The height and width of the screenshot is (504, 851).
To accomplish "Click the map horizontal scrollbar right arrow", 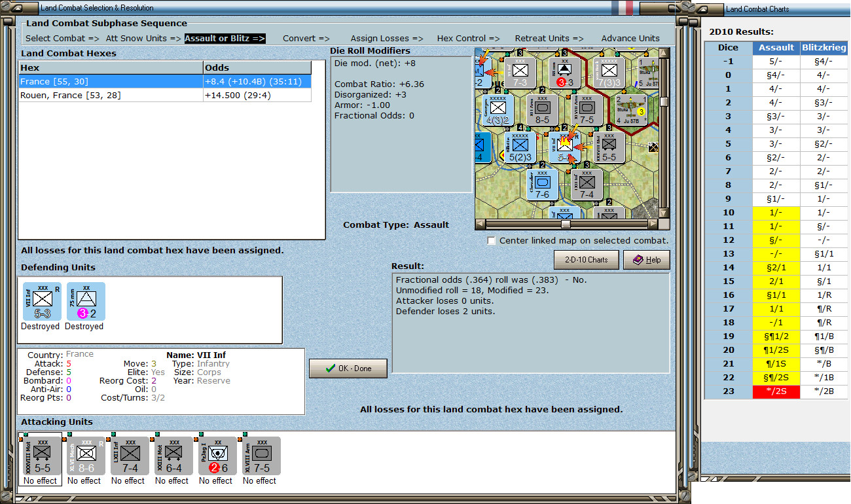I will (x=653, y=224).
